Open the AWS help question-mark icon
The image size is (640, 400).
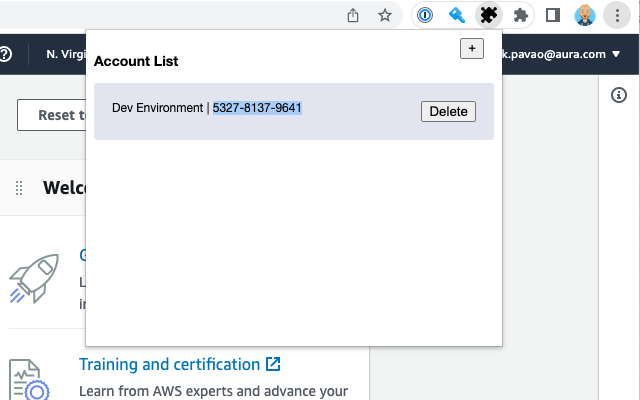5,54
